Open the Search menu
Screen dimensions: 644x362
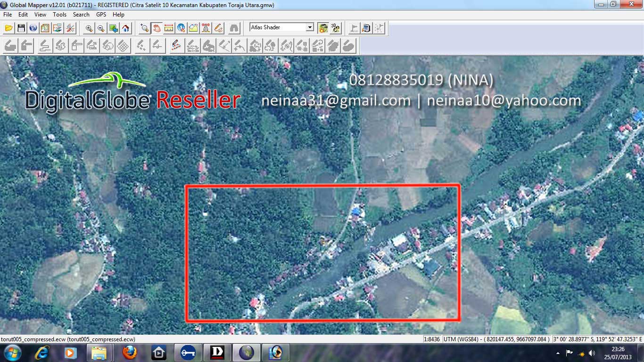coord(81,14)
